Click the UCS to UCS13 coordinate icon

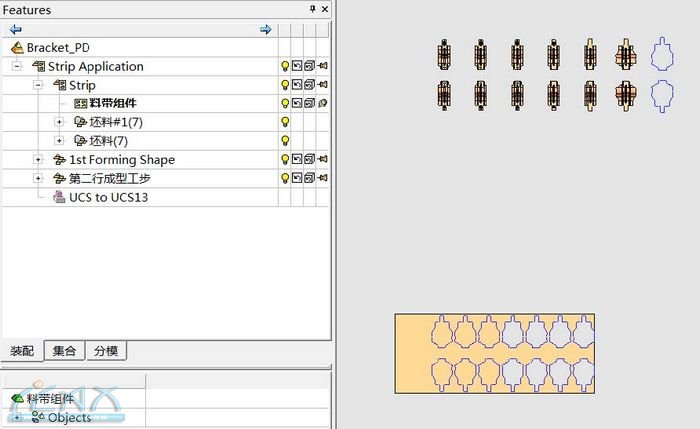click(58, 198)
